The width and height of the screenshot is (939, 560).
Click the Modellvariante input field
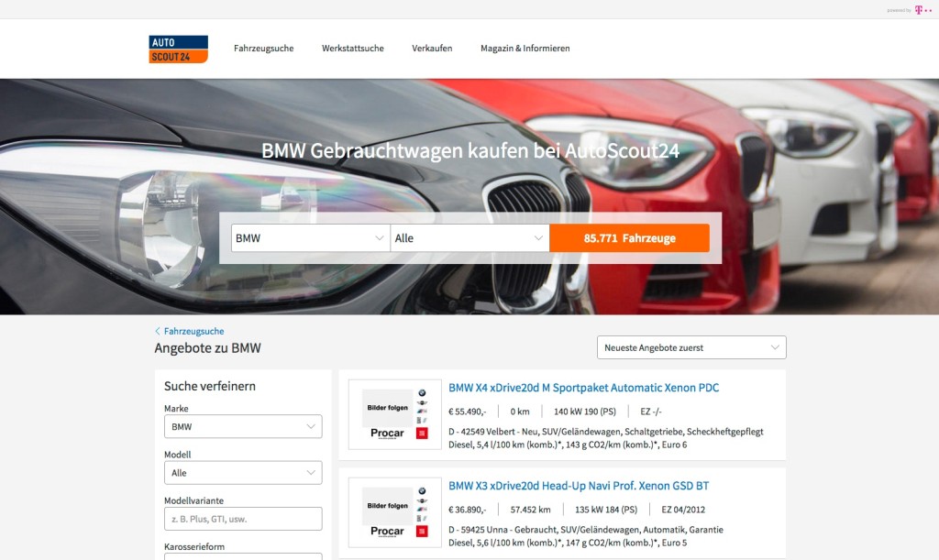coord(243,519)
